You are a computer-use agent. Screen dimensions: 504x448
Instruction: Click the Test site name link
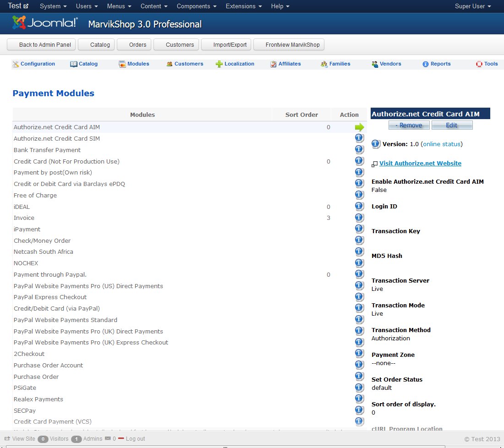coord(18,6)
